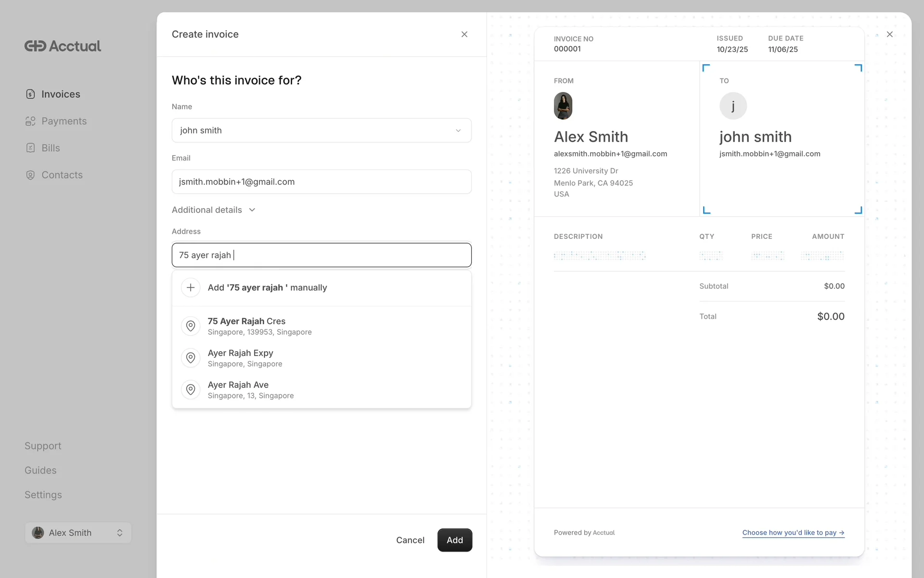Click Cancel in the invoice dialog
The image size is (924, 578).
pos(410,540)
